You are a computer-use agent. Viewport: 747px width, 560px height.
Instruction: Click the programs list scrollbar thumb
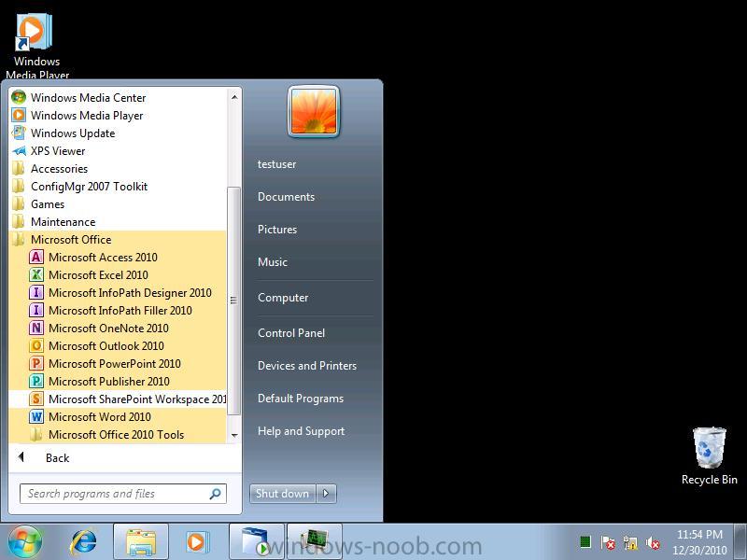(x=234, y=301)
